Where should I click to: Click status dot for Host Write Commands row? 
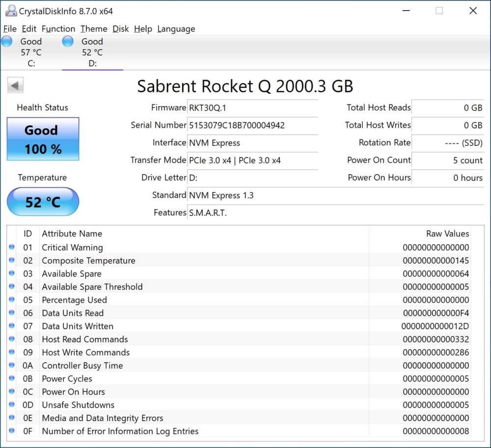point(12,352)
